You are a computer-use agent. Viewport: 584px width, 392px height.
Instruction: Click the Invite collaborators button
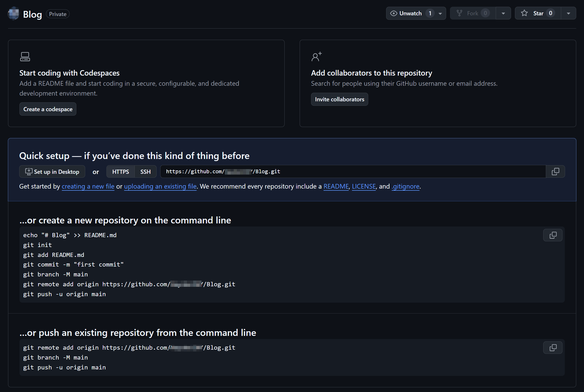click(339, 99)
